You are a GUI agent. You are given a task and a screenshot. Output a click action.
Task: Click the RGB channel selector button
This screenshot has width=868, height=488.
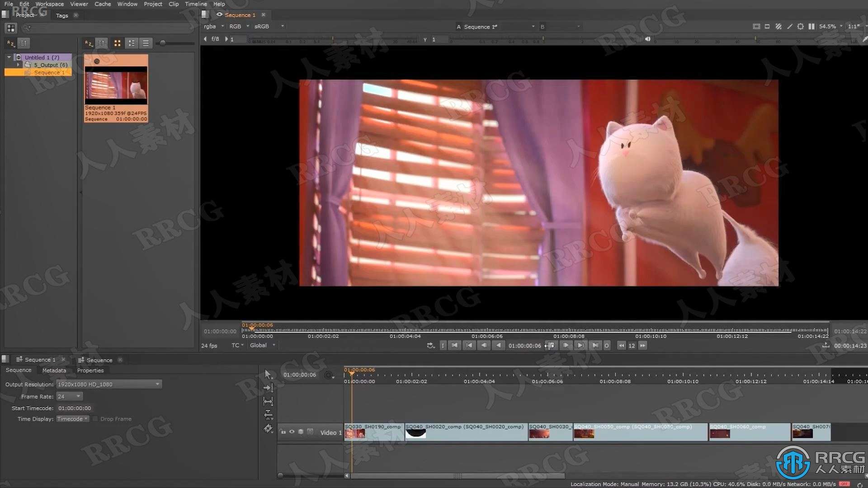238,26
